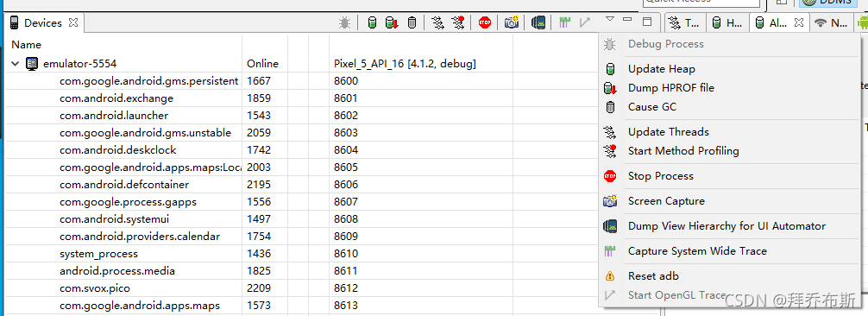Select process com.google.android.gms.persistent

pyautogui.click(x=149, y=81)
